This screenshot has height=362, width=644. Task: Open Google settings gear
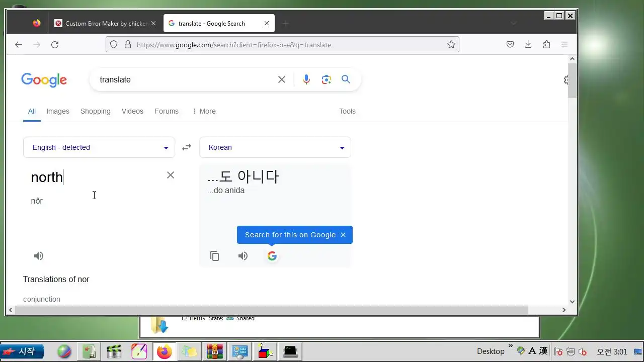[x=566, y=79]
